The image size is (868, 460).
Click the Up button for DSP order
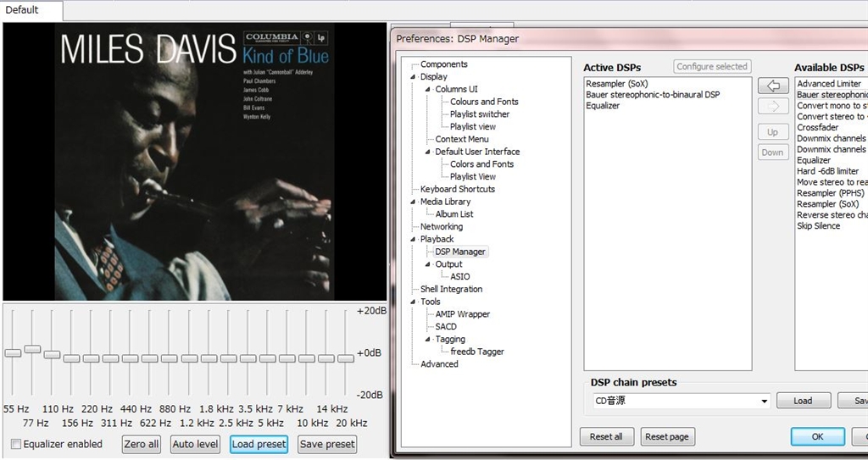[x=773, y=132]
